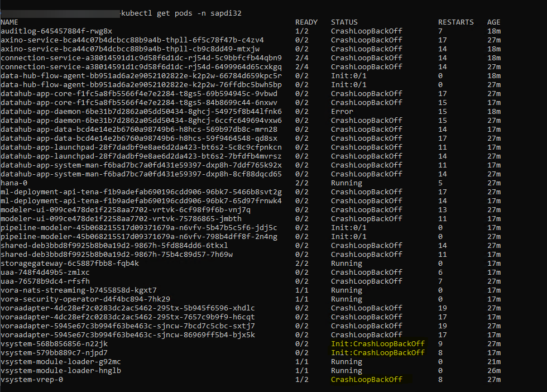Click datahub-app-core pod ending in 84b8699c44-6nxwv
The image size is (547, 392).
(x=139, y=103)
